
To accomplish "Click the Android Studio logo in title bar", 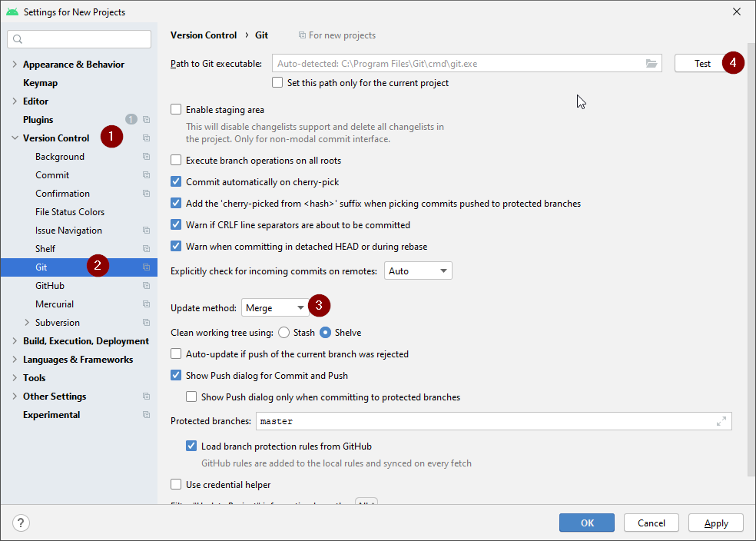I will click(x=12, y=12).
